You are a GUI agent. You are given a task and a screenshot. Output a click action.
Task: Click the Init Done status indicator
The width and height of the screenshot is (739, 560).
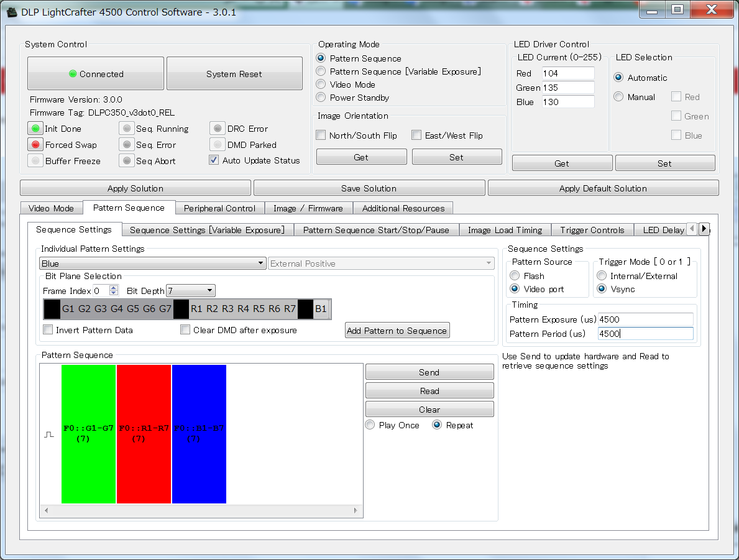click(x=35, y=128)
